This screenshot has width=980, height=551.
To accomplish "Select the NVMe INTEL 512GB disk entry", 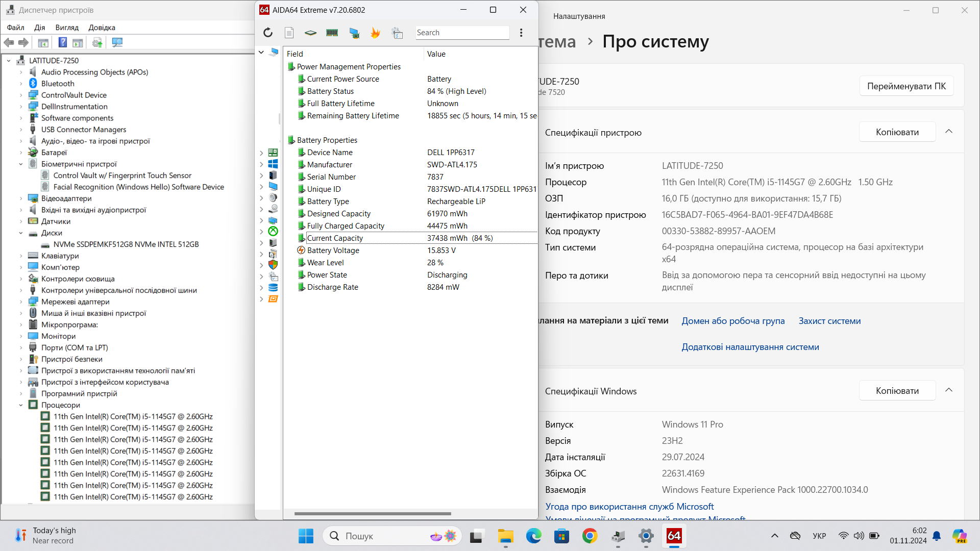I will click(x=126, y=244).
